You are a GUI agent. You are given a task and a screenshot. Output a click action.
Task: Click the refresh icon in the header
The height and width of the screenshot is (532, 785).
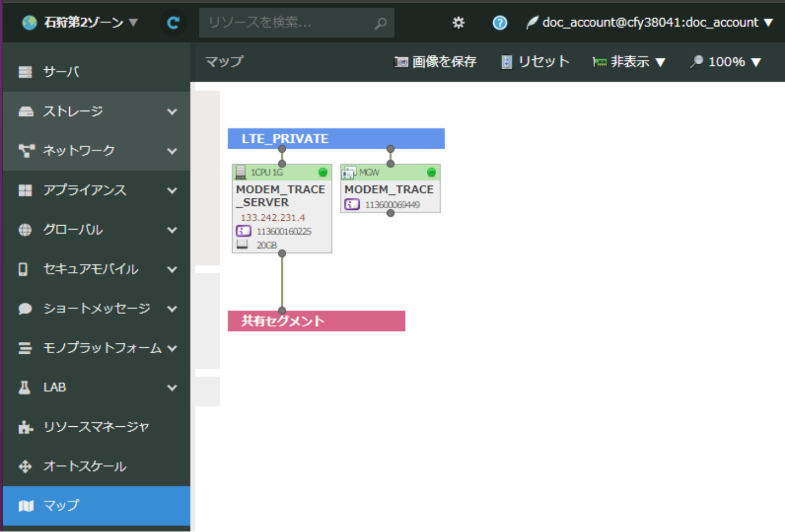click(173, 23)
